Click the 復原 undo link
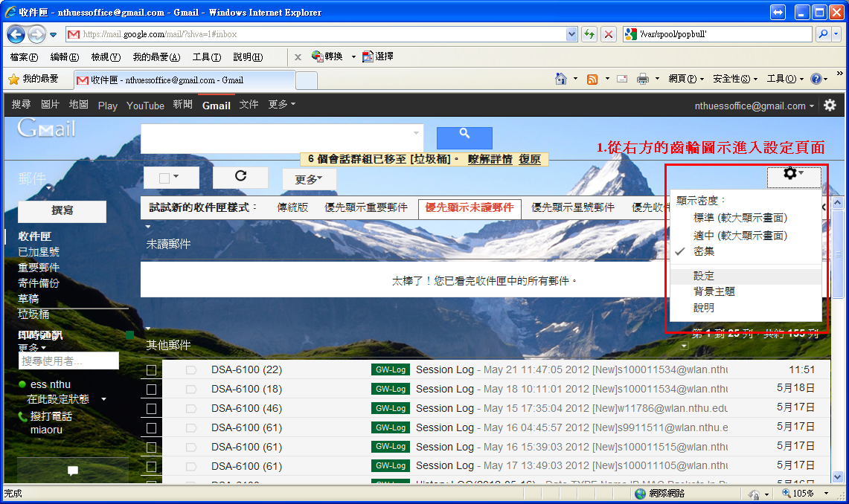 pyautogui.click(x=530, y=160)
